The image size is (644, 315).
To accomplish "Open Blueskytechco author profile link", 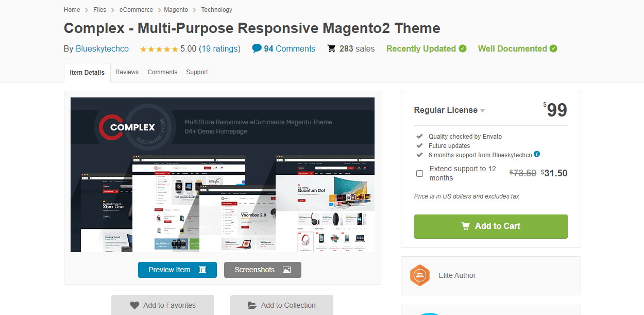I will [x=102, y=49].
